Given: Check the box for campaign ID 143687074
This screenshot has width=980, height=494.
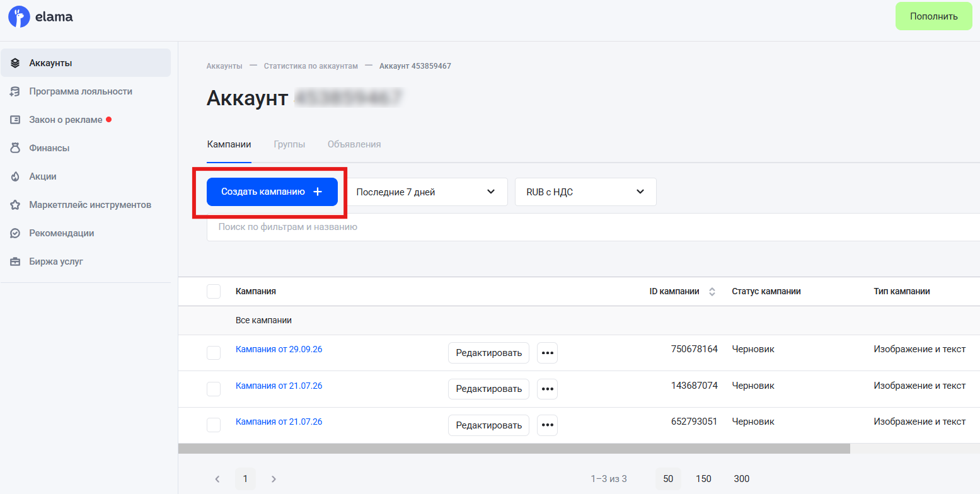Looking at the screenshot, I should (x=214, y=389).
